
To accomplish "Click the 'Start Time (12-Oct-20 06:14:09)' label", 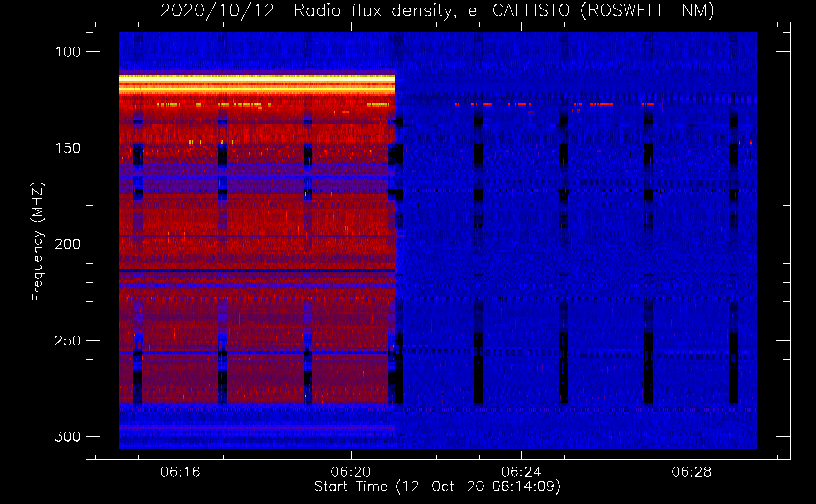I will (437, 486).
